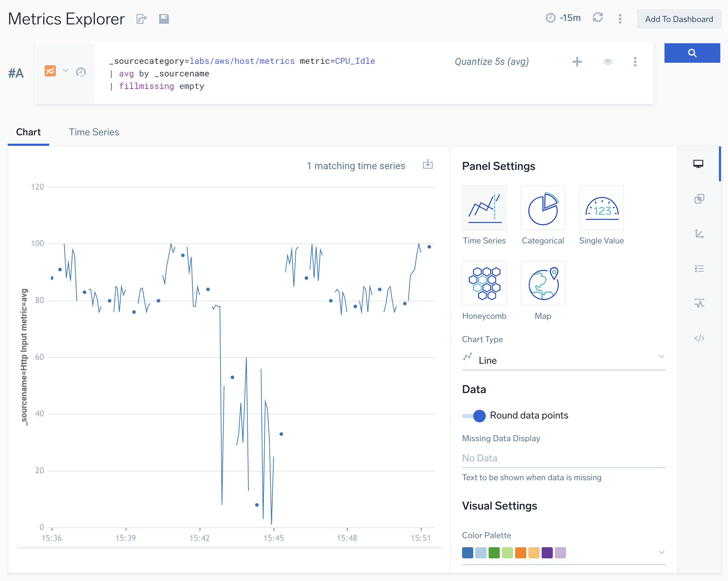Open the query type dropdown chevron
The image size is (728, 581).
coord(66,71)
